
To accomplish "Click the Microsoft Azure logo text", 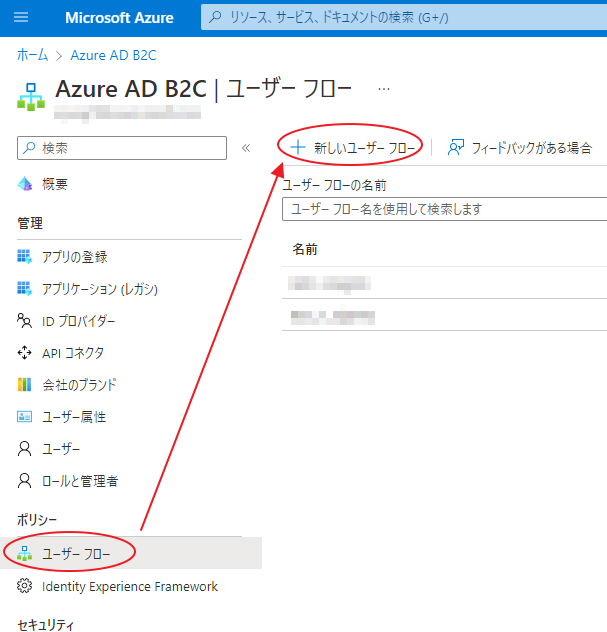I will [x=119, y=18].
